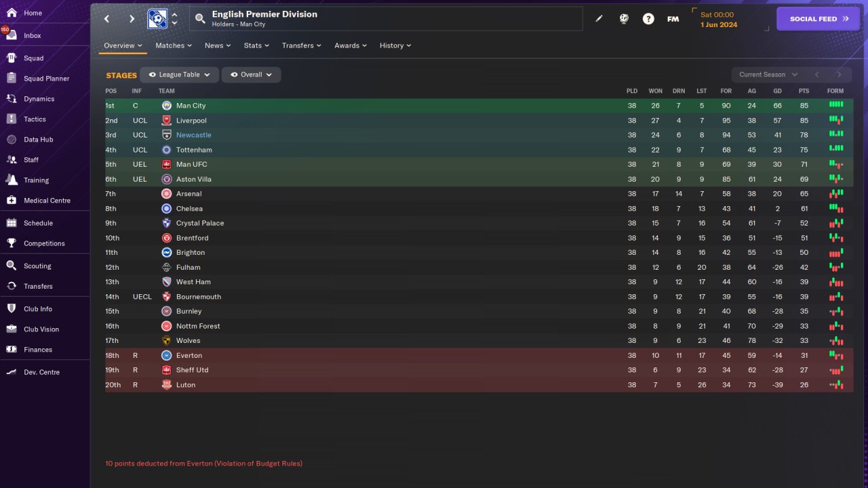Viewport: 868px width, 488px height.
Task: Open the History tab menu
Action: click(395, 45)
